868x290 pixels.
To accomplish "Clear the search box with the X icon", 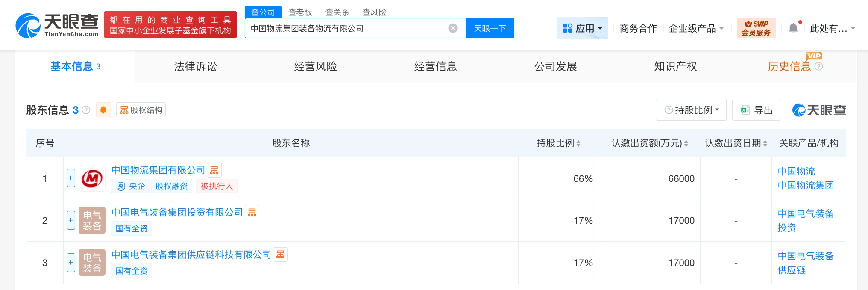I will pos(453,28).
